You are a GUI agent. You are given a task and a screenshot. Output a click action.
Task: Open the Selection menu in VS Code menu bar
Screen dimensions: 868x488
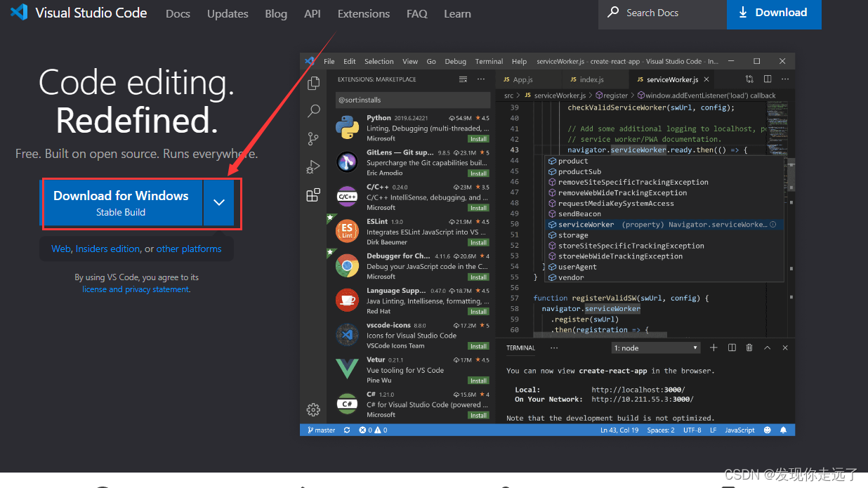379,61
